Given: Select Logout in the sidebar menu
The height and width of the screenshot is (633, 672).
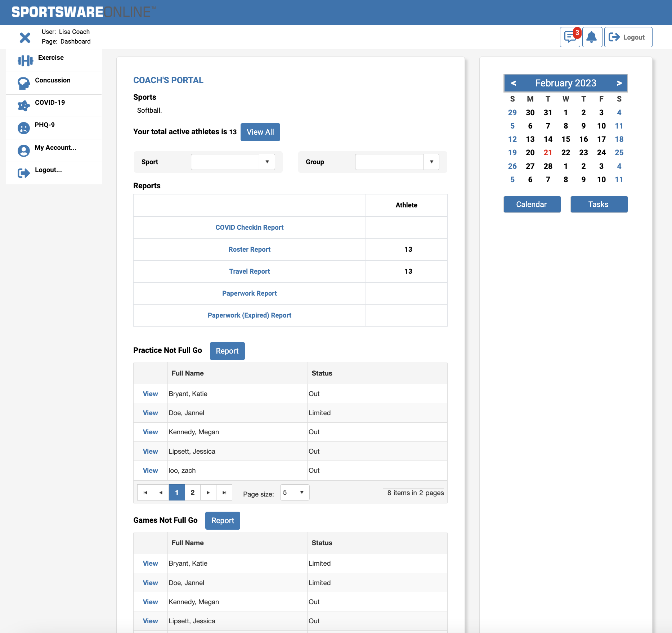Looking at the screenshot, I should [x=48, y=170].
